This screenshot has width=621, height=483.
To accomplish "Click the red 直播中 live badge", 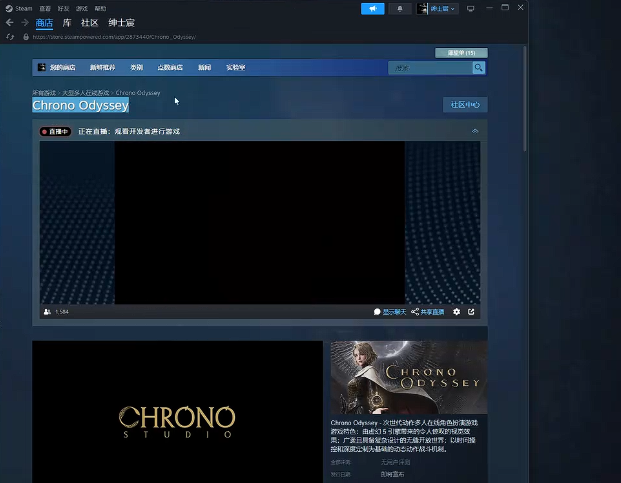I will (55, 131).
